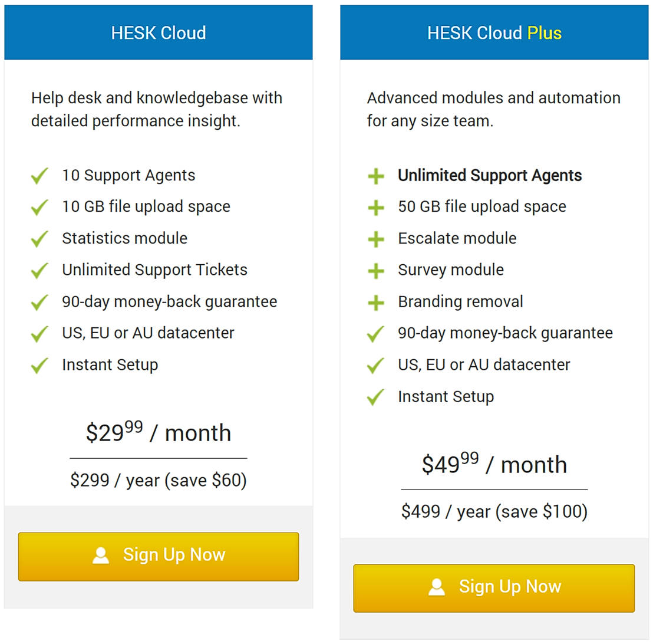Click the user icon on HESK Cloud signup button
Screen dimensions: 653x644
[x=101, y=555]
